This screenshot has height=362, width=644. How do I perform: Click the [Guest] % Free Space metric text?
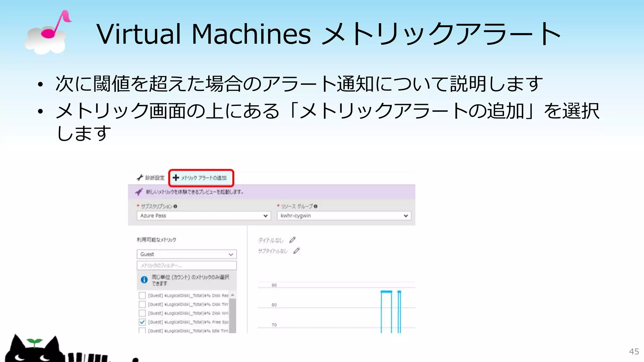coord(188,322)
